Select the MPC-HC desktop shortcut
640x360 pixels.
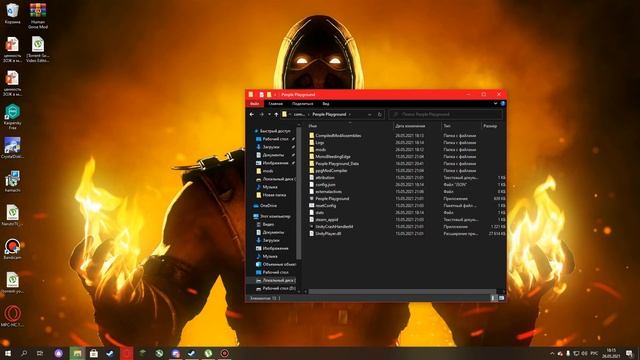(x=12, y=316)
